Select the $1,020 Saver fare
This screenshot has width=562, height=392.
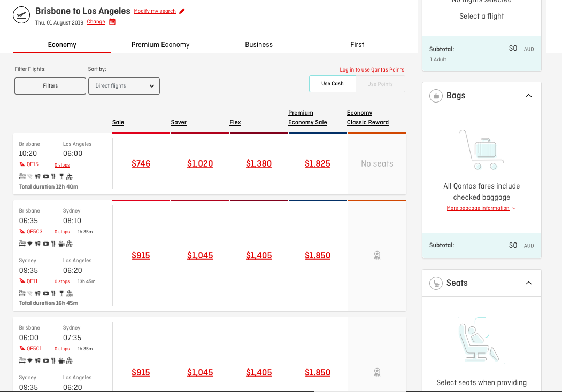(200, 164)
